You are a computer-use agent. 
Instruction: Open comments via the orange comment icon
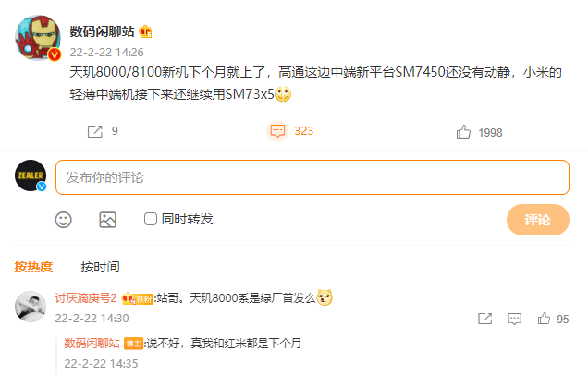(x=277, y=131)
